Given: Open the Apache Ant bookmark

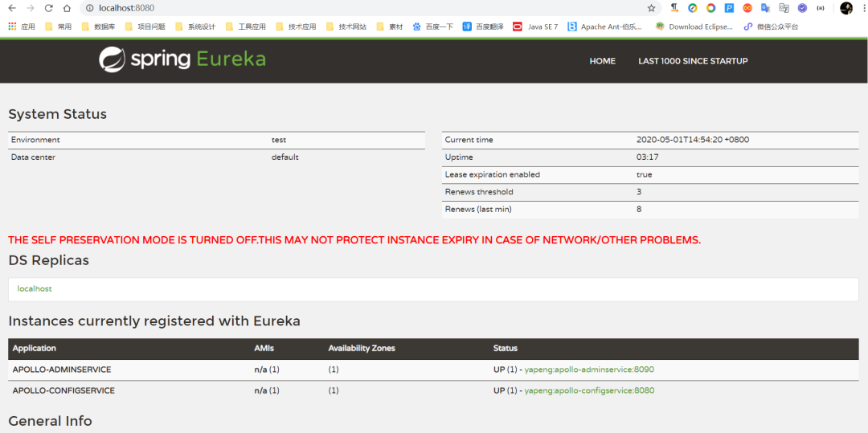Looking at the screenshot, I should click(x=605, y=27).
